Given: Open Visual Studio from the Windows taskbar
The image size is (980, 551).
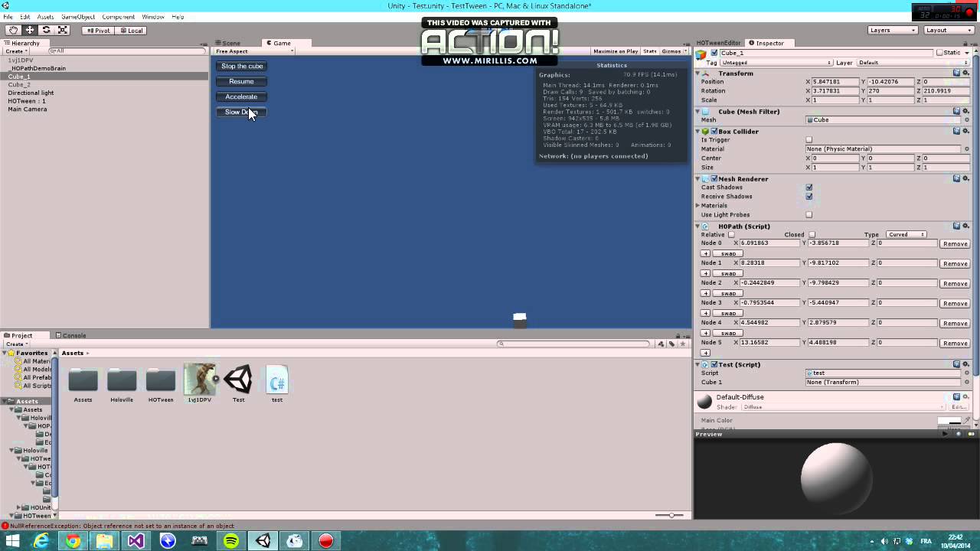Looking at the screenshot, I should click(136, 541).
